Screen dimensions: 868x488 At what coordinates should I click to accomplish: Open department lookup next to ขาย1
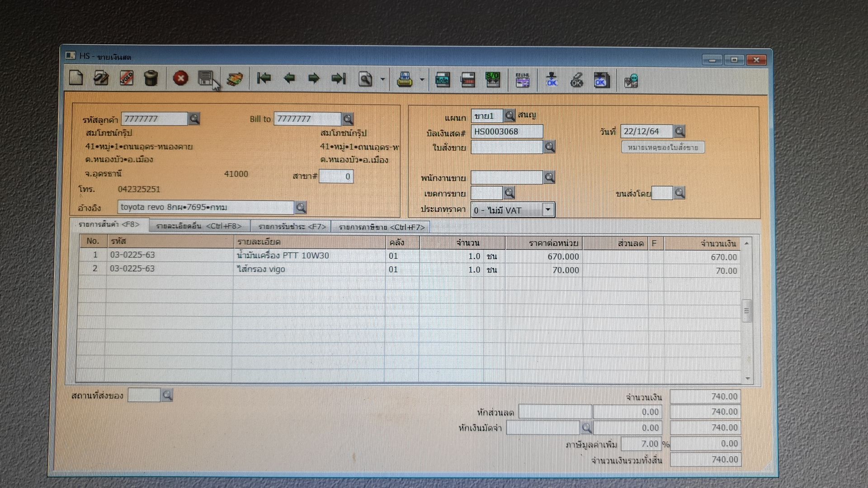point(509,116)
